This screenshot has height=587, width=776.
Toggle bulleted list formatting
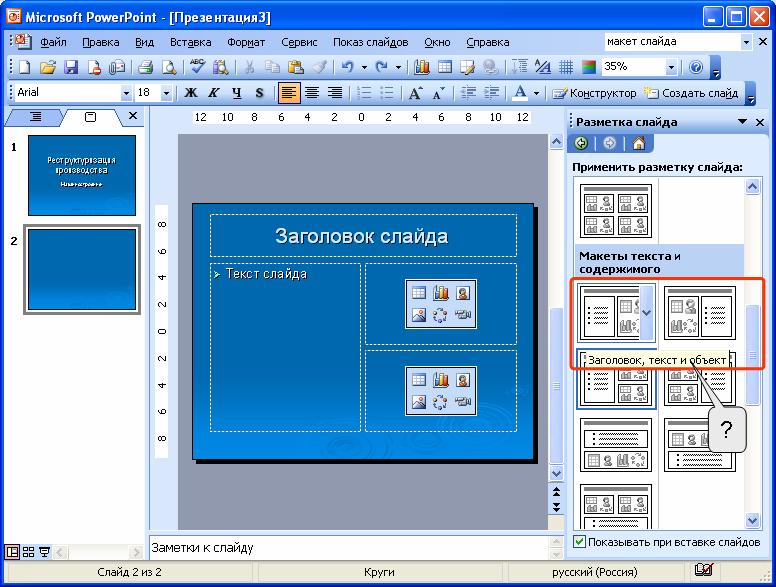(387, 93)
